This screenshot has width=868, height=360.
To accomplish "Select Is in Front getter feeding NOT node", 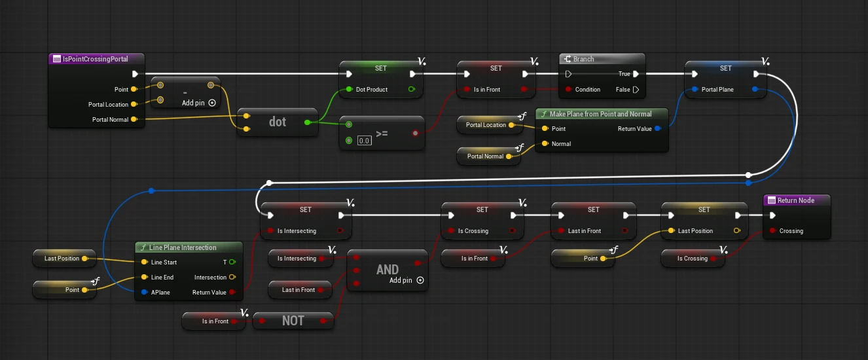I will point(214,321).
